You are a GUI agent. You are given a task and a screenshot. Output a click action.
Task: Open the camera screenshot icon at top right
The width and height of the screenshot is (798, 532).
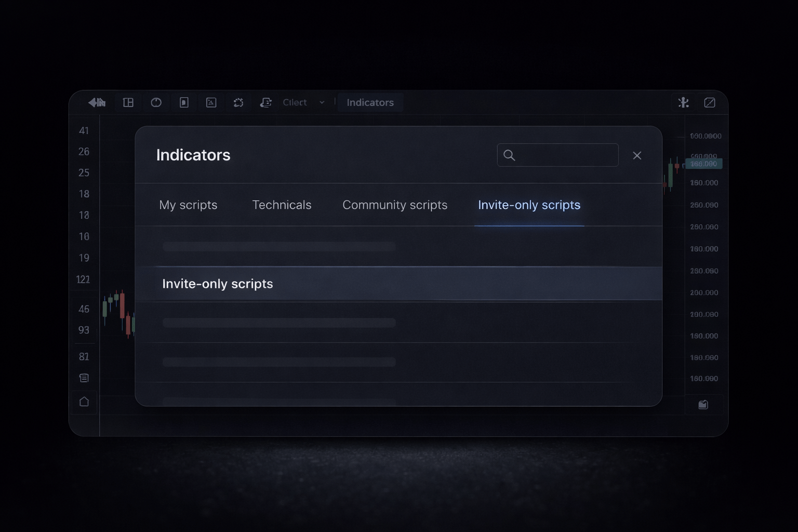click(710, 102)
